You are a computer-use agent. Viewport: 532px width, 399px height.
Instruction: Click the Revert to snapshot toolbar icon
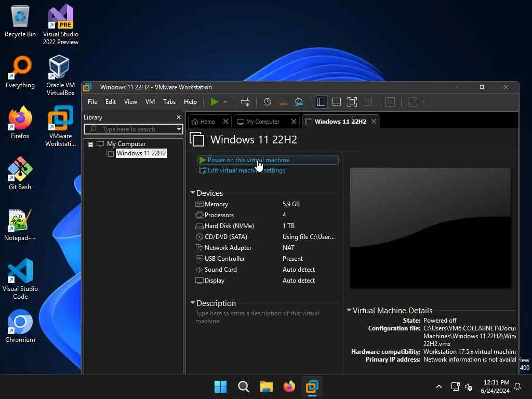click(x=283, y=102)
